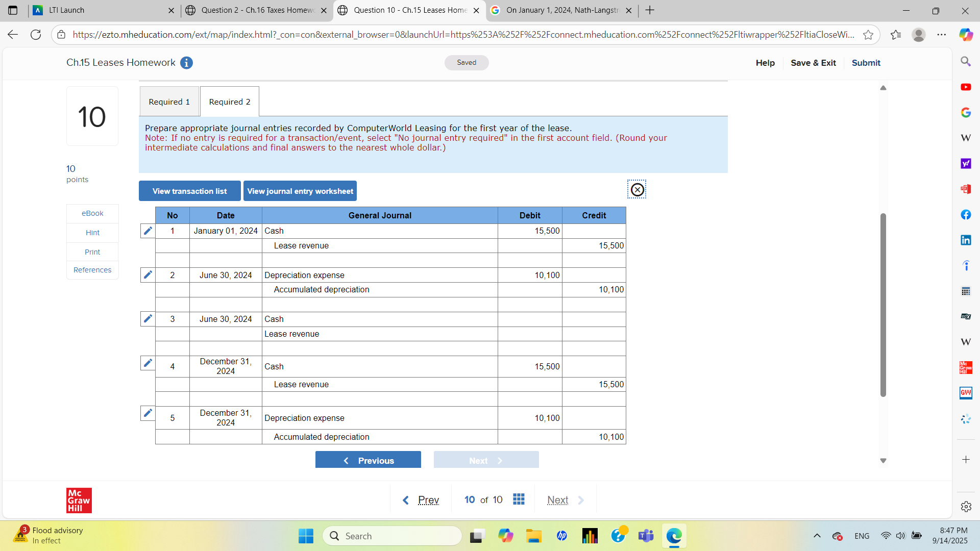Open LinkedIn from the browser sidebar
The height and width of the screenshot is (551, 980).
(966, 240)
